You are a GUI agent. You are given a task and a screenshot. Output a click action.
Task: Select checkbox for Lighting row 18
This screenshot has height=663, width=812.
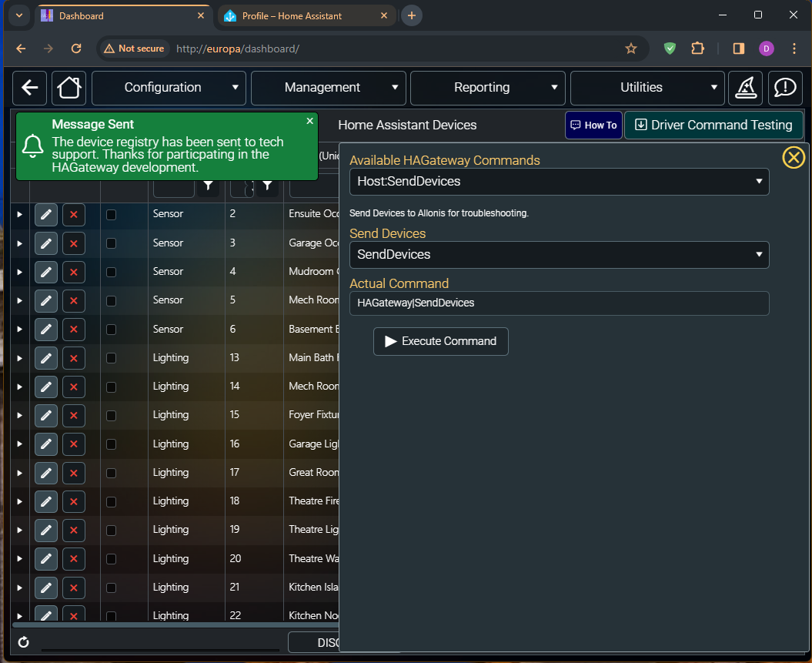point(112,501)
